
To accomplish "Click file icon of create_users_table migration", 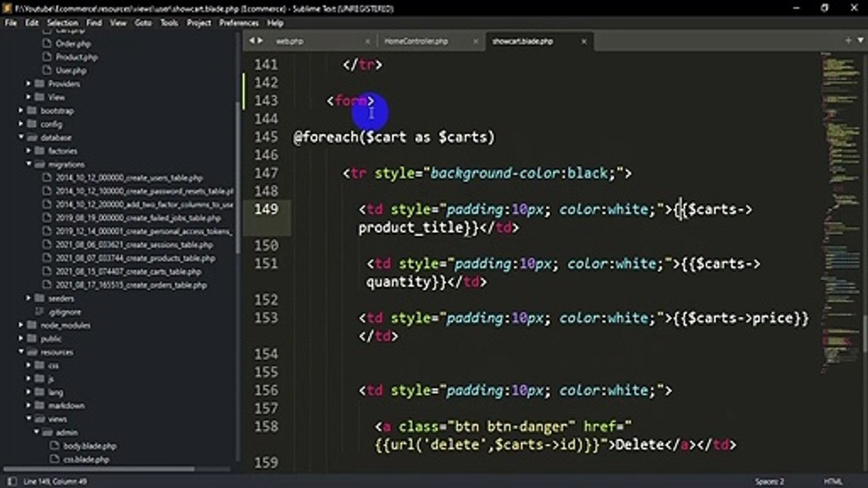I will coord(47,178).
